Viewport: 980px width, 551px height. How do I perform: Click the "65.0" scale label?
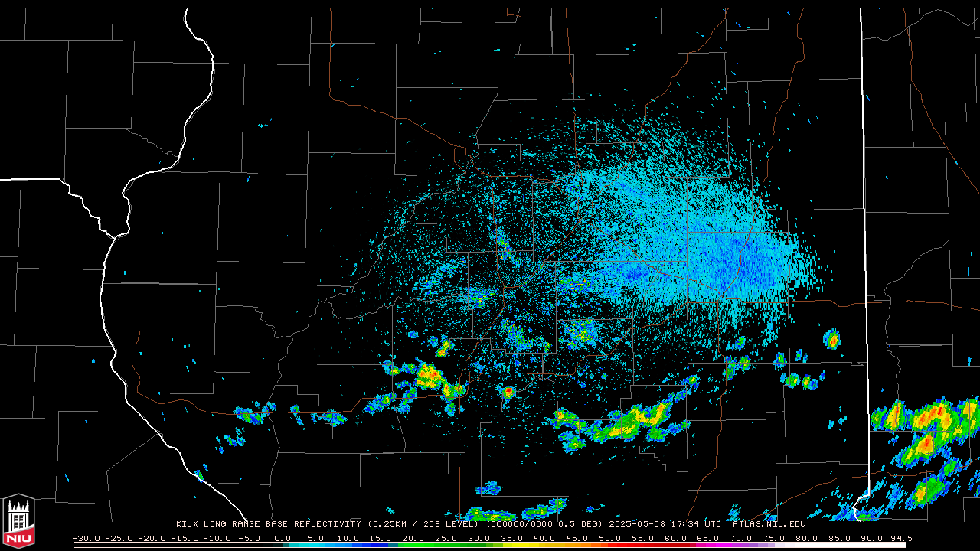pyautogui.click(x=708, y=539)
